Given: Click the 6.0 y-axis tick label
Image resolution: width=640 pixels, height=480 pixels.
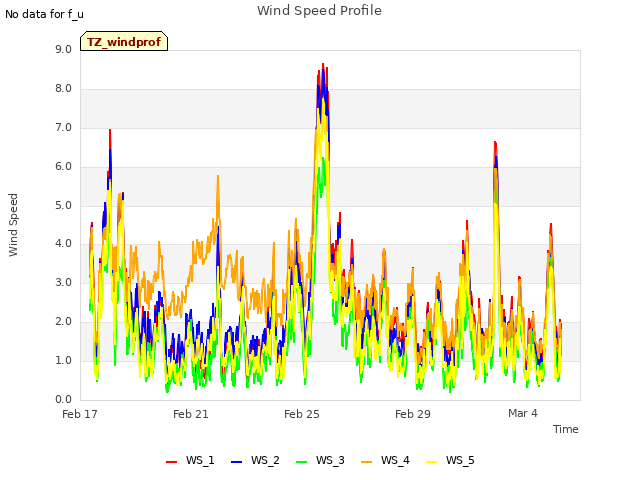Looking at the screenshot, I should tap(63, 167).
